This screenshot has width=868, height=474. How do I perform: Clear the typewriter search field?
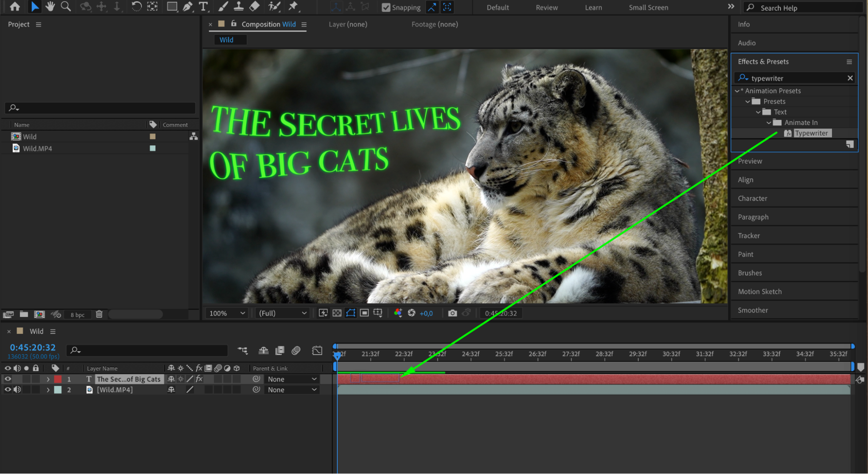point(850,78)
